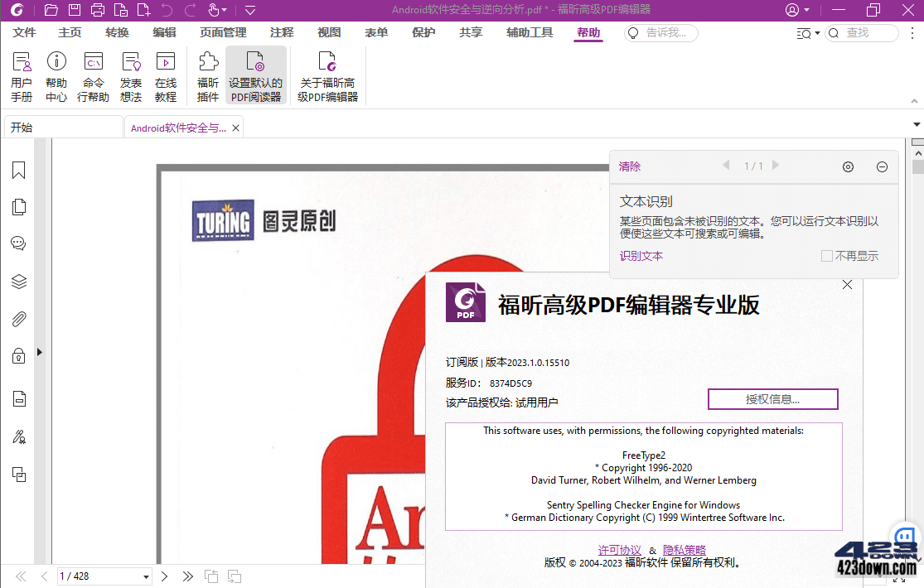
Task: Open the layers panel icon
Action: [x=18, y=281]
